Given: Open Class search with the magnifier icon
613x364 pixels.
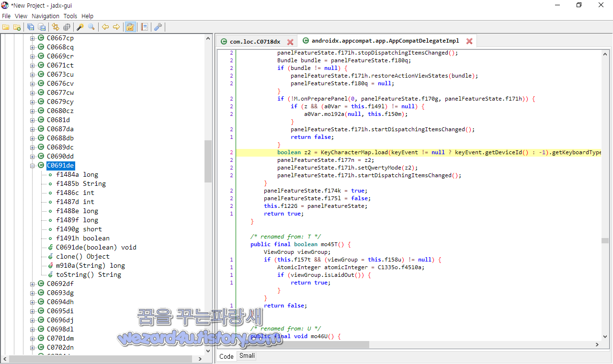Looking at the screenshot, I should pyautogui.click(x=91, y=27).
